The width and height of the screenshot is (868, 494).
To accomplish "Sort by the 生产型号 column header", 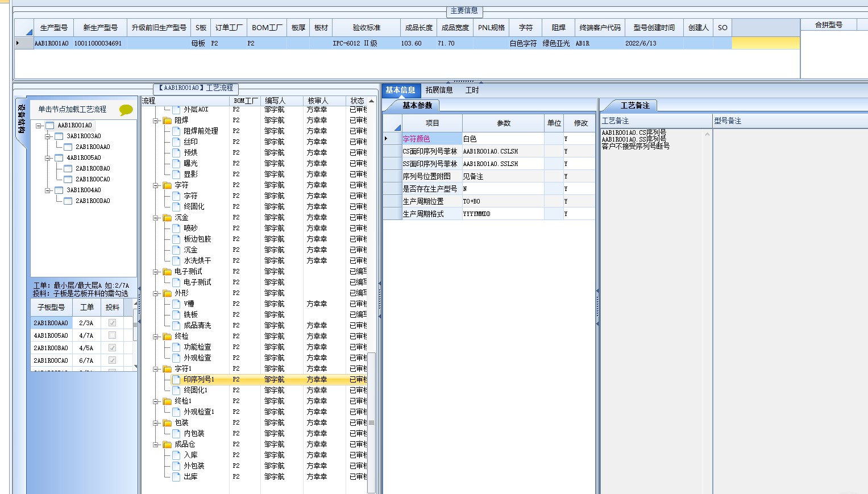I will coord(54,27).
